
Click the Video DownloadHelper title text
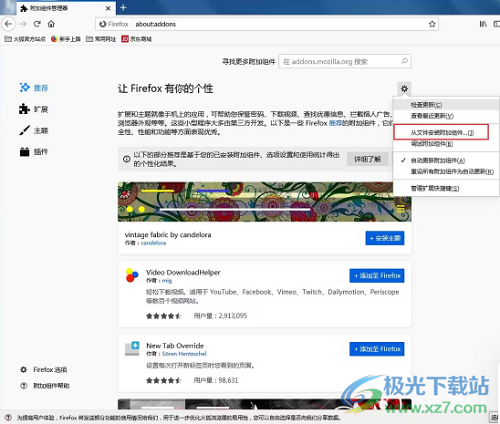pyautogui.click(x=183, y=272)
